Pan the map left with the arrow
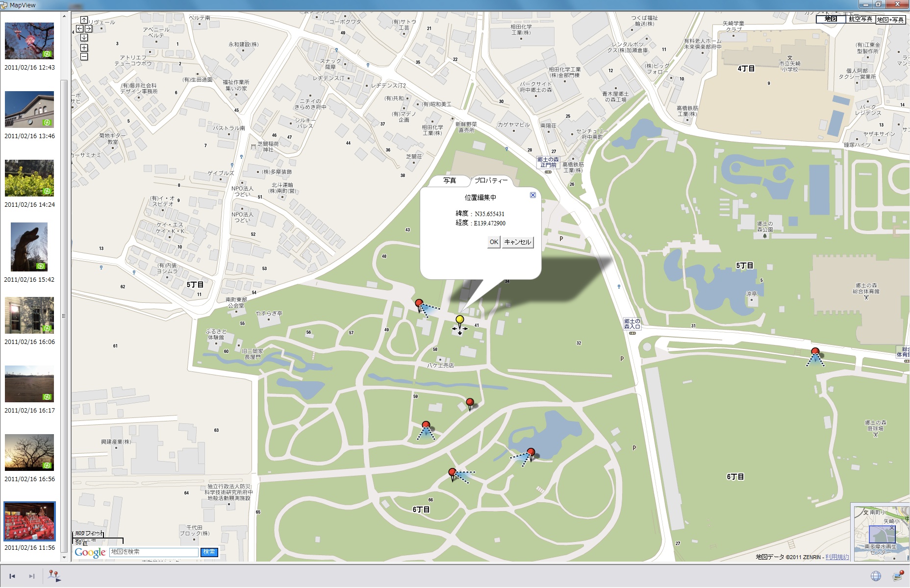This screenshot has height=588, width=910. [x=80, y=29]
